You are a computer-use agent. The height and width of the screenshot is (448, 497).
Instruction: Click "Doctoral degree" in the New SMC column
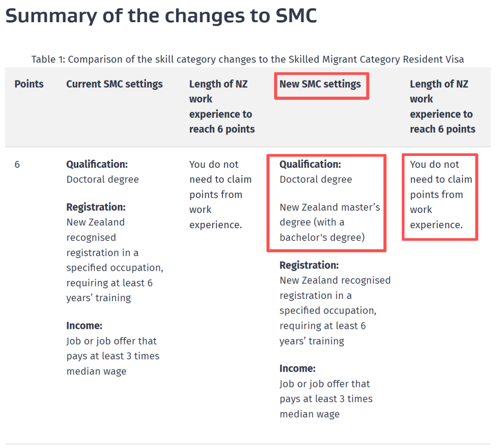pos(316,180)
